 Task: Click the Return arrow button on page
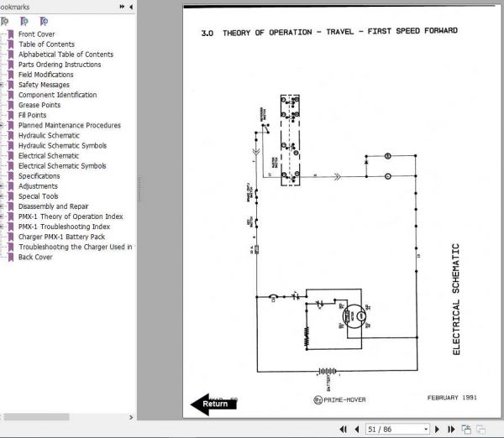coord(213,404)
